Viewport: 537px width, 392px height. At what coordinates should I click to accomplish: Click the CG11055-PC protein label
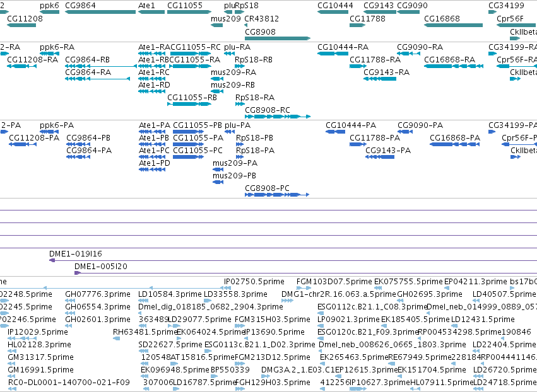(x=198, y=151)
